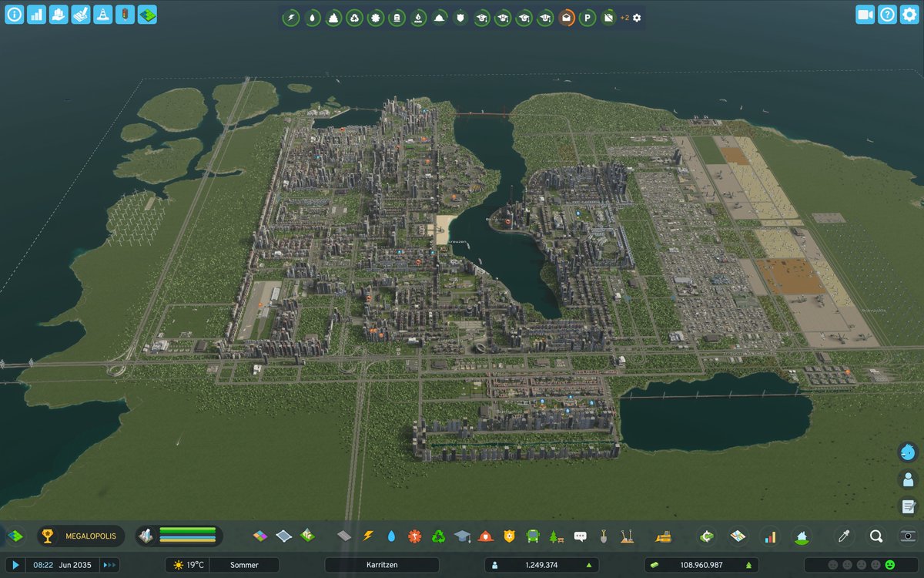This screenshot has width=924, height=578.
Task: Click the city hand services icon
Action: (x=59, y=14)
